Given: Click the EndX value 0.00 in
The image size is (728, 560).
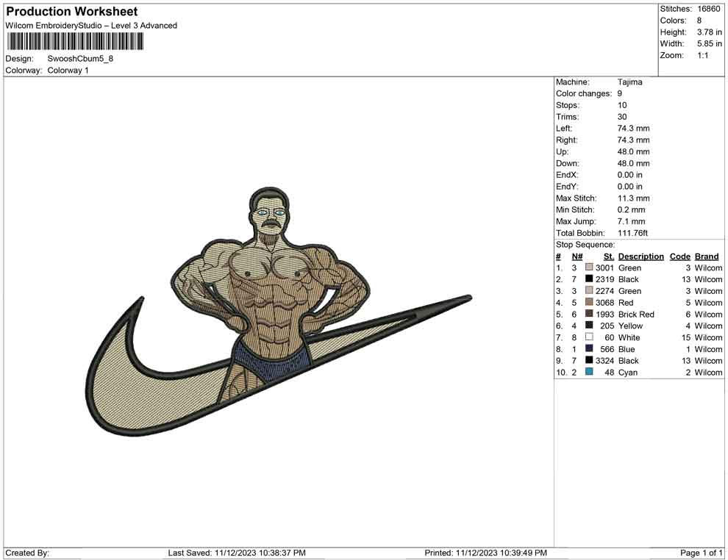Looking at the screenshot, I should [x=630, y=175].
